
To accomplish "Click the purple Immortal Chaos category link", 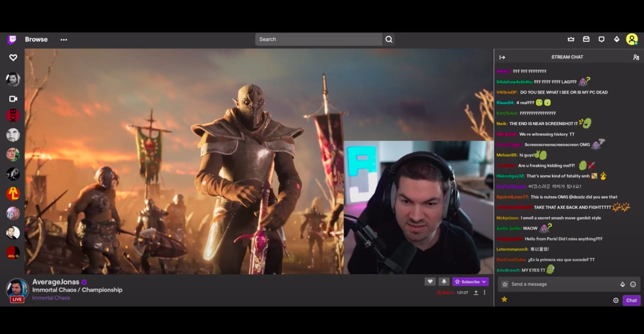I will pyautogui.click(x=51, y=298).
